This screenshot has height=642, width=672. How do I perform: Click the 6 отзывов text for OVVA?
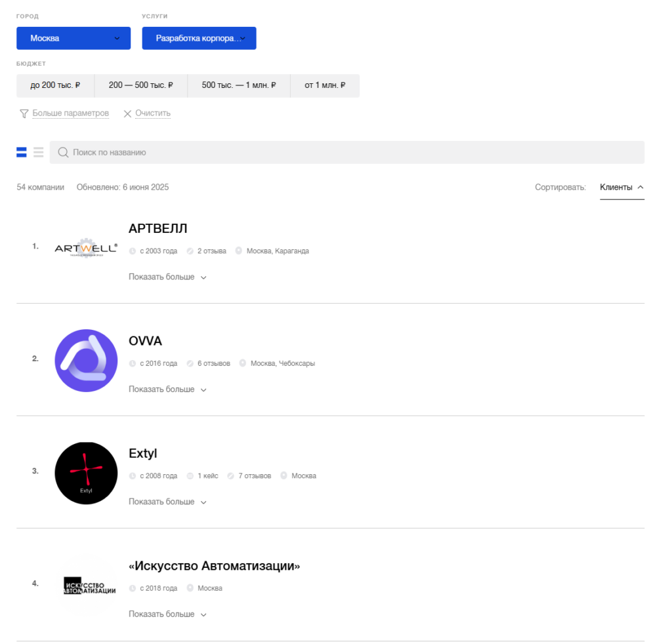click(x=214, y=363)
